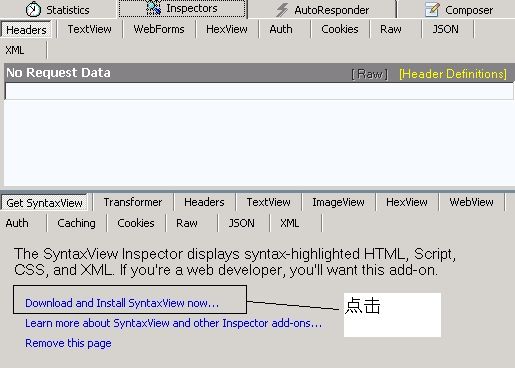
Task: Open the Transformer response tab
Action: click(133, 202)
